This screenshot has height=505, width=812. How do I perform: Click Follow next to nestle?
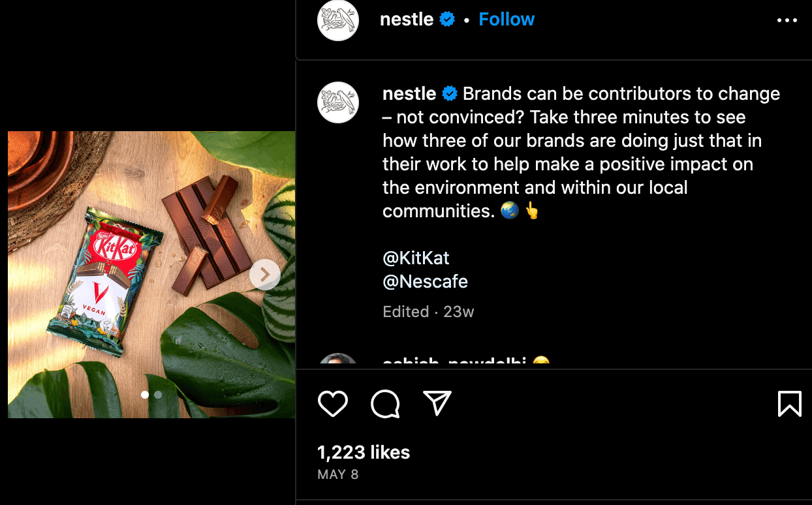pyautogui.click(x=507, y=20)
